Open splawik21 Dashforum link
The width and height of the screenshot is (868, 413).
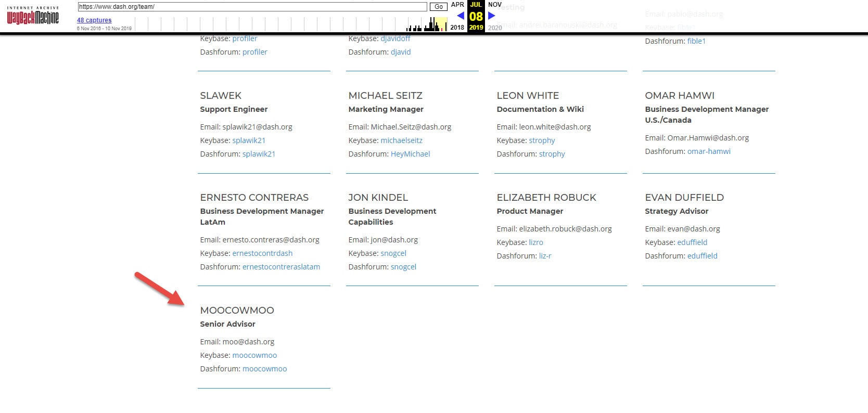[x=259, y=154]
